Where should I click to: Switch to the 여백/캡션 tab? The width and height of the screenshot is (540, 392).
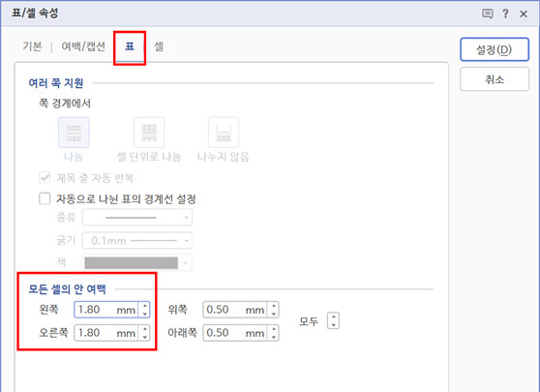(x=83, y=46)
